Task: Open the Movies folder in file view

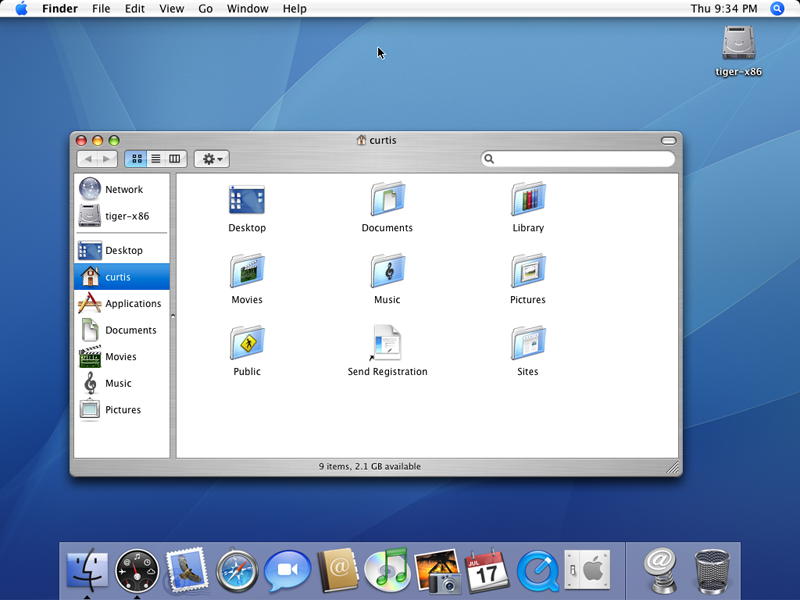Action: pos(246,272)
